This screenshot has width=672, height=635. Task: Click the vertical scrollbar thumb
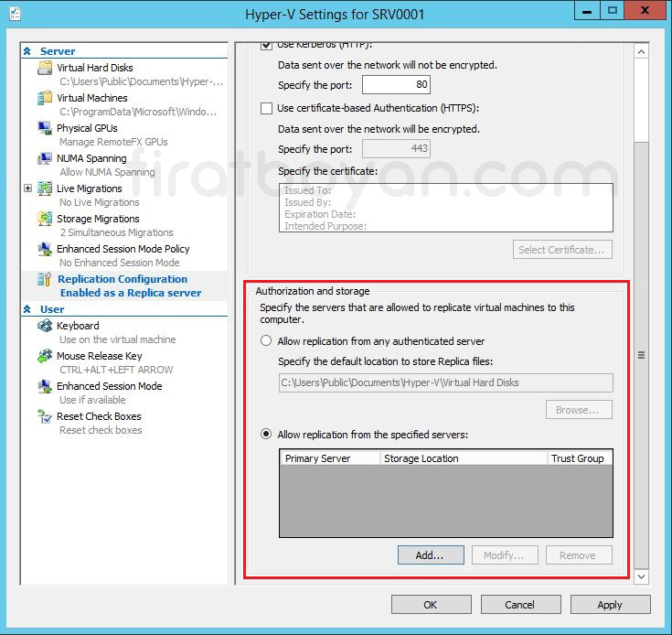[x=641, y=355]
